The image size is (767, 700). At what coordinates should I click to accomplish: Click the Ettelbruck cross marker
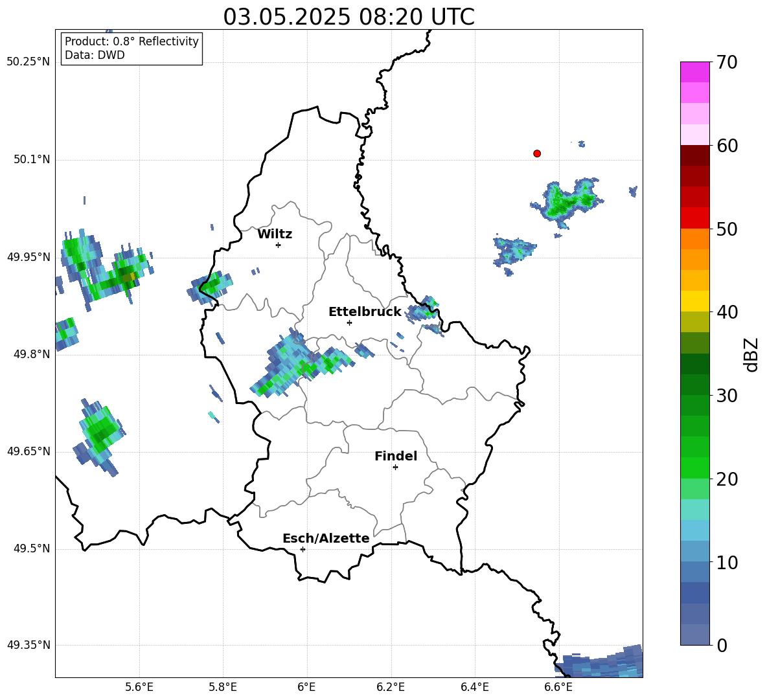tap(349, 322)
